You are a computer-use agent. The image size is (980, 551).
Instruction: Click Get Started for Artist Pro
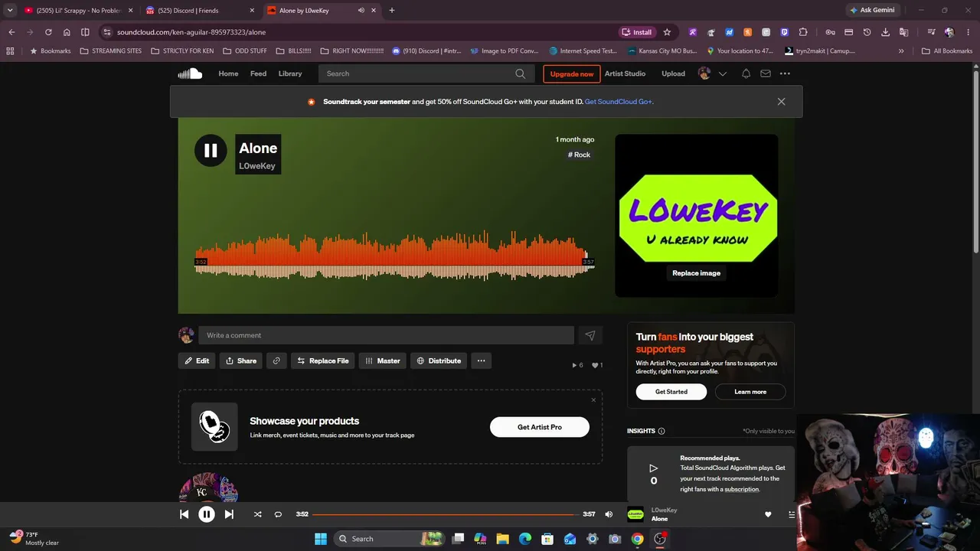pos(671,392)
